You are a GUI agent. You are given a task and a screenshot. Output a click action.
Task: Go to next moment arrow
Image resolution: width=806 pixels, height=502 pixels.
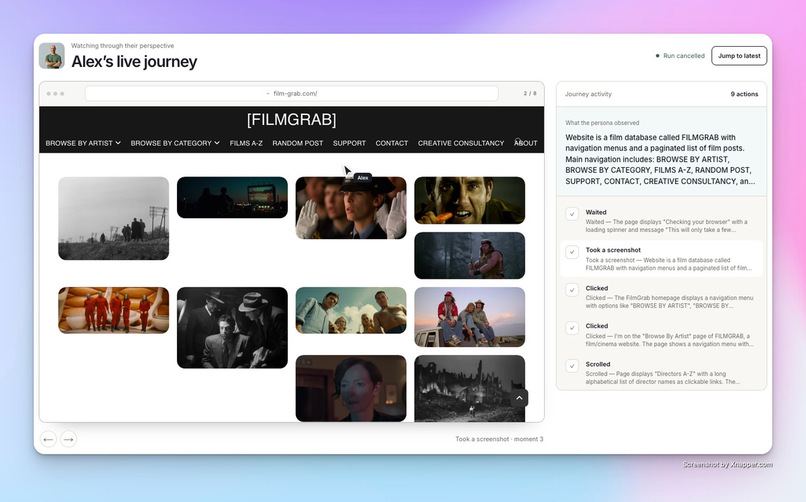tap(68, 439)
